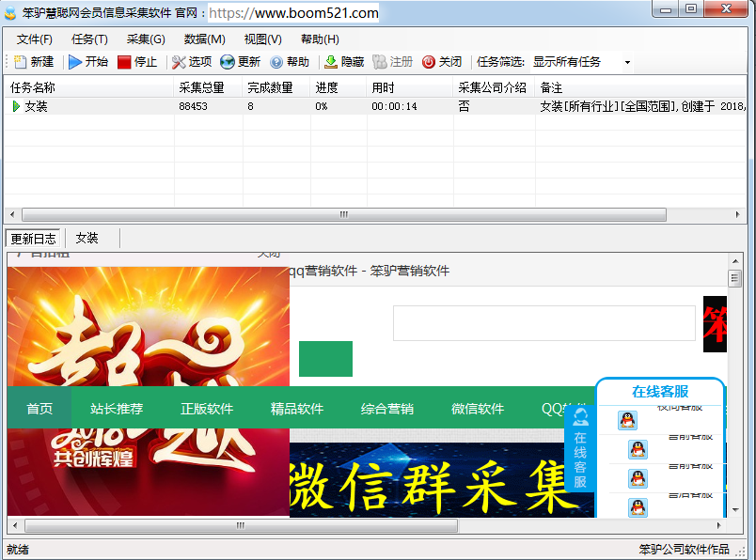
Task: Click the New task (新建) icon
Action: [21, 62]
